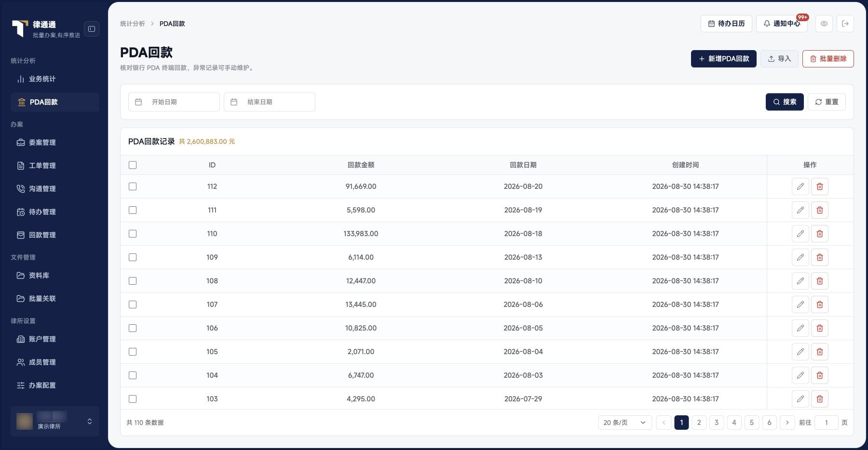This screenshot has width=868, height=450.
Task: Edit record ID 104 with pencil icon
Action: coord(800,375)
